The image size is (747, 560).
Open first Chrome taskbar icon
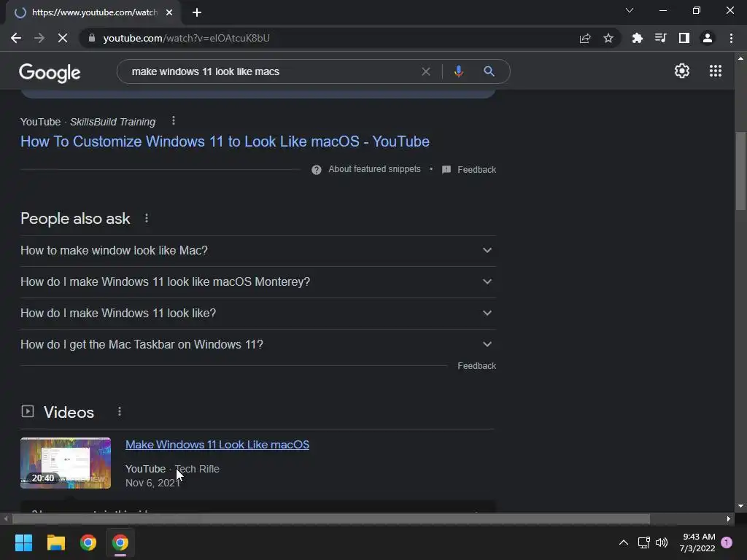point(88,542)
